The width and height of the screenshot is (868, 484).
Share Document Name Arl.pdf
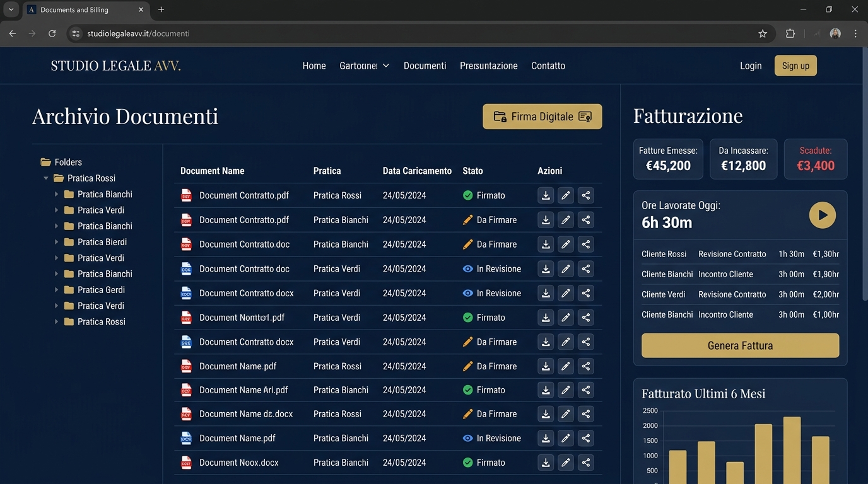coord(586,390)
